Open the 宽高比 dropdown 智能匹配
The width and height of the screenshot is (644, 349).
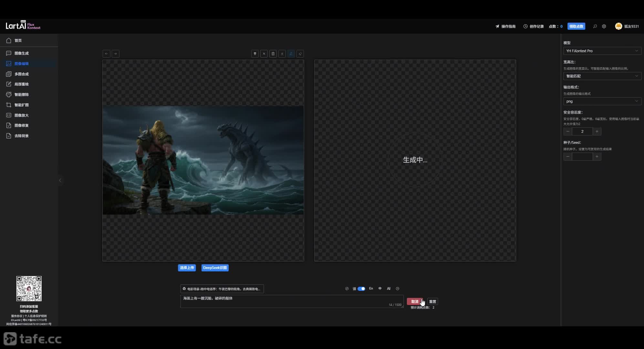(602, 76)
